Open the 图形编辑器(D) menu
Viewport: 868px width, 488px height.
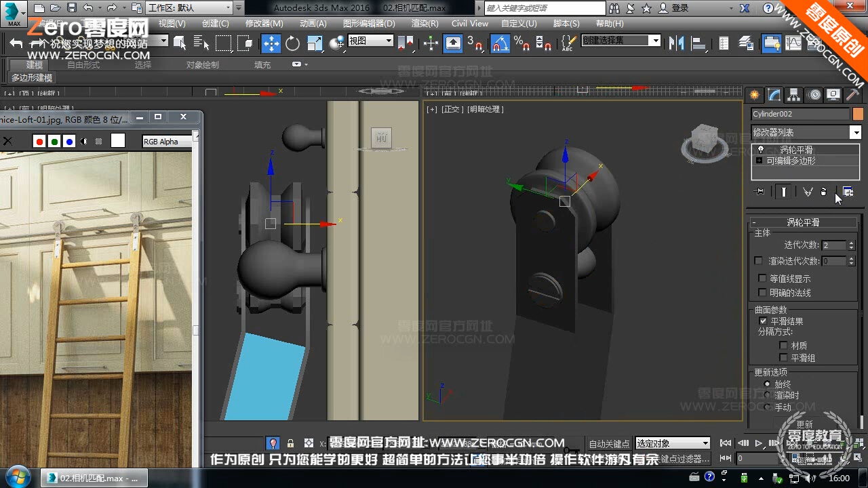(x=369, y=23)
